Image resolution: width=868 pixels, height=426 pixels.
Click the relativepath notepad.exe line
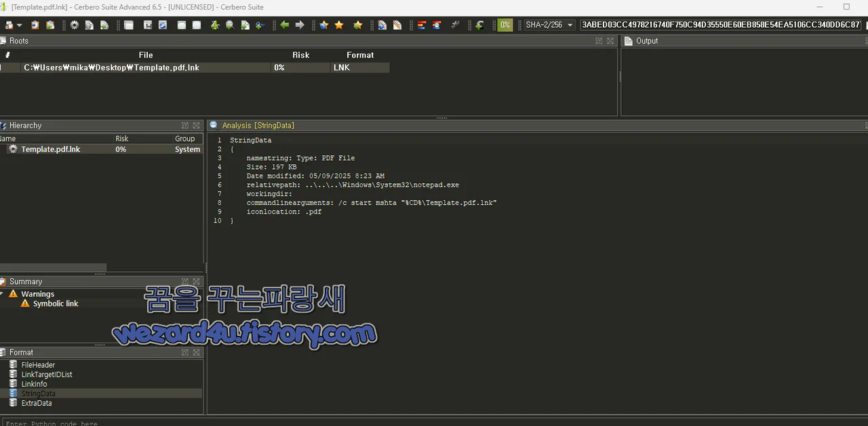[353, 185]
